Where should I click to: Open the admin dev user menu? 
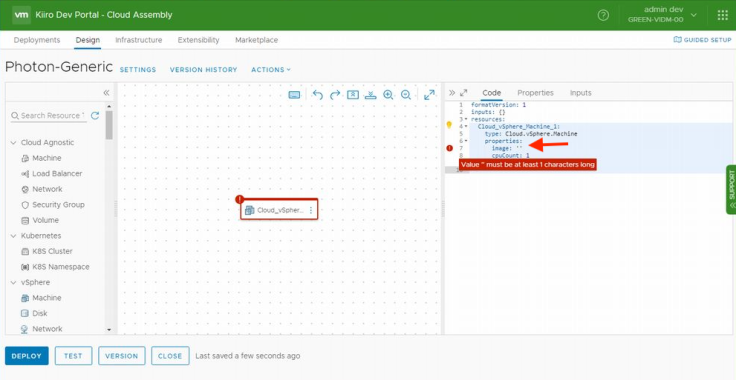pyautogui.click(x=662, y=15)
